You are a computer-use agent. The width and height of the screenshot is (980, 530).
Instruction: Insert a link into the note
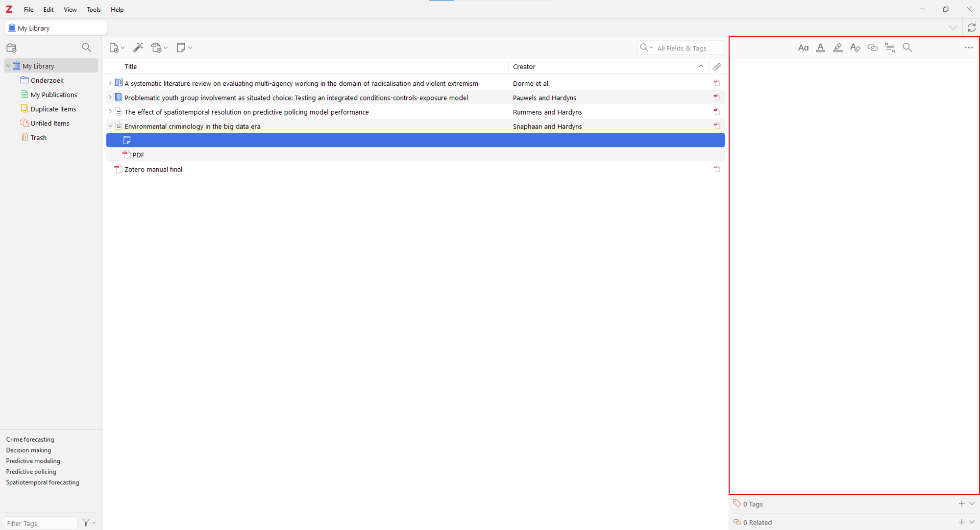click(873, 48)
